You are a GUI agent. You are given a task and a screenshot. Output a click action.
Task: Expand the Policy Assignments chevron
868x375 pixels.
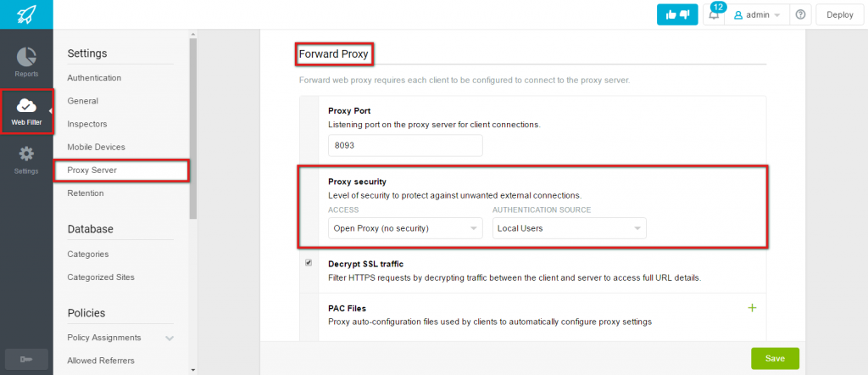click(x=170, y=338)
